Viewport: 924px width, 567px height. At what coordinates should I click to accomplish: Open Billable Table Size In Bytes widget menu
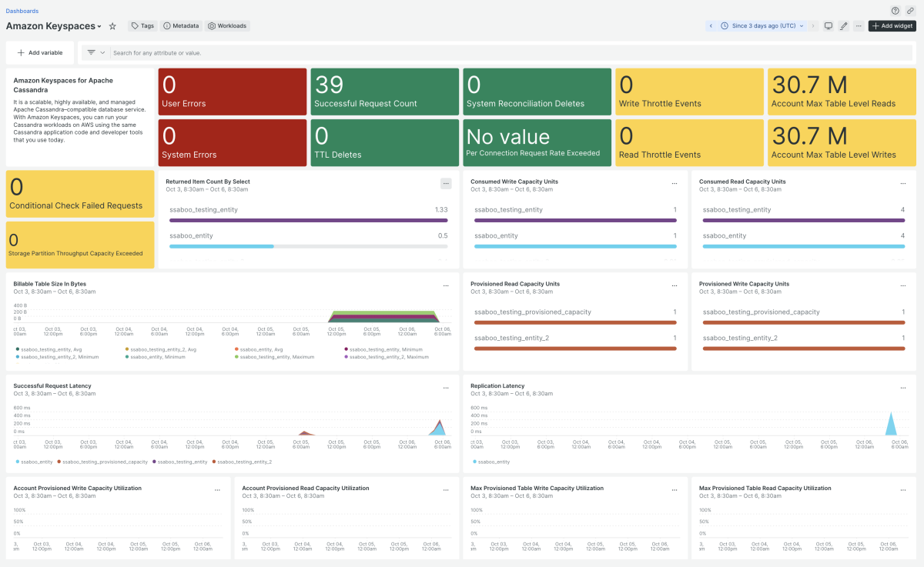click(446, 285)
